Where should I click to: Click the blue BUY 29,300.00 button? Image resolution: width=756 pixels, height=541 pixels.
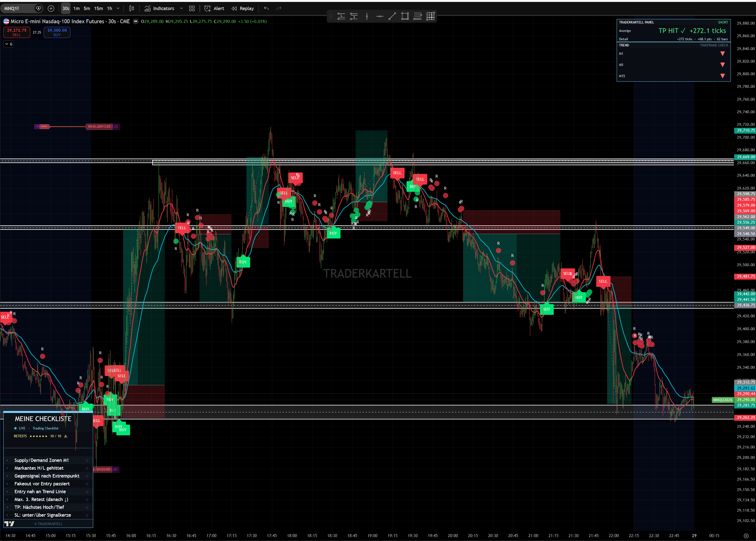(x=57, y=32)
